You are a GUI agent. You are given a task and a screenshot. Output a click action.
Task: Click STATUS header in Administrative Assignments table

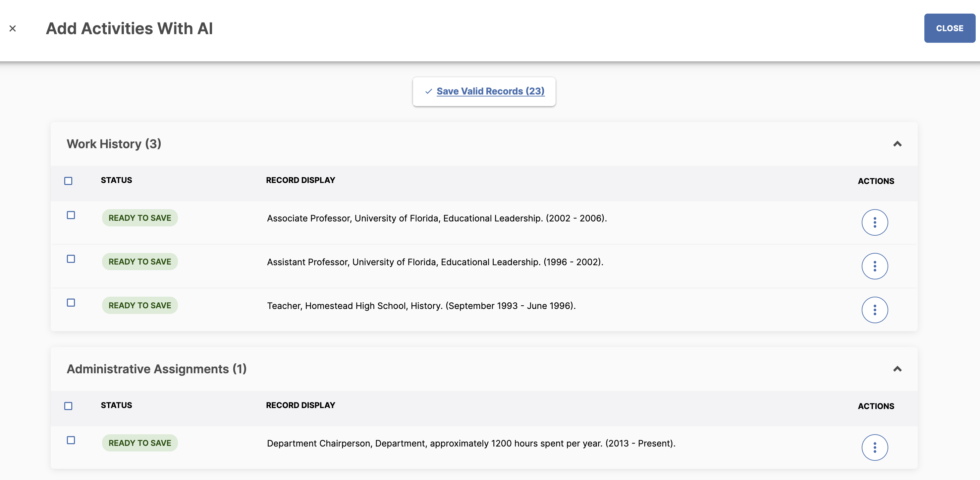[116, 405]
